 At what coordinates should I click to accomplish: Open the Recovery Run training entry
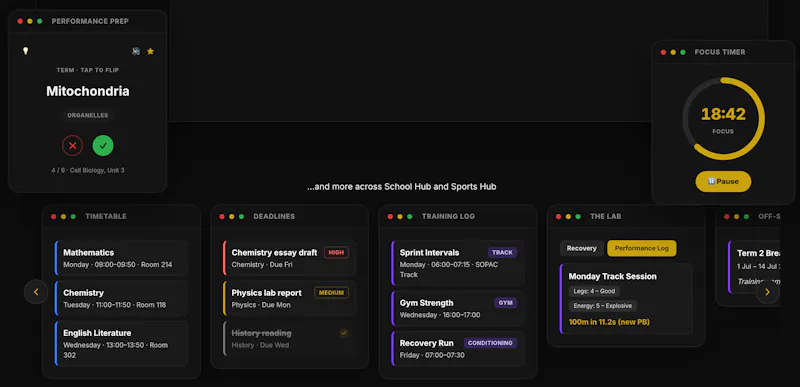[458, 348]
